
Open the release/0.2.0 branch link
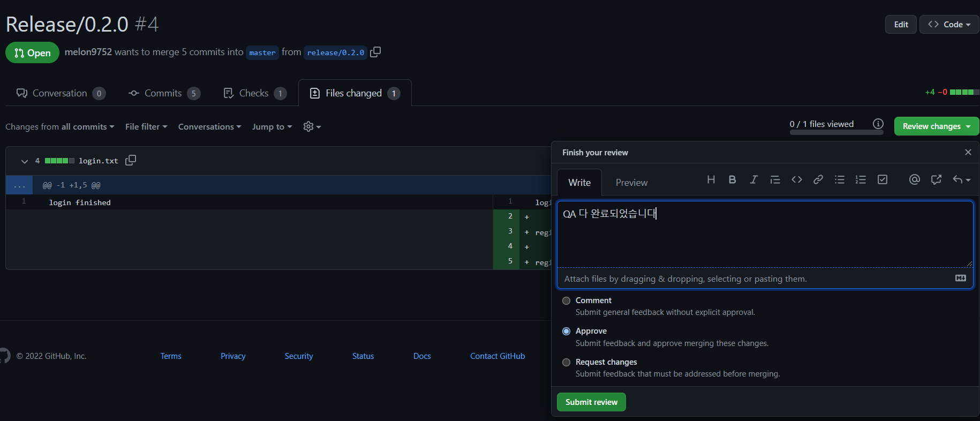[x=335, y=52]
